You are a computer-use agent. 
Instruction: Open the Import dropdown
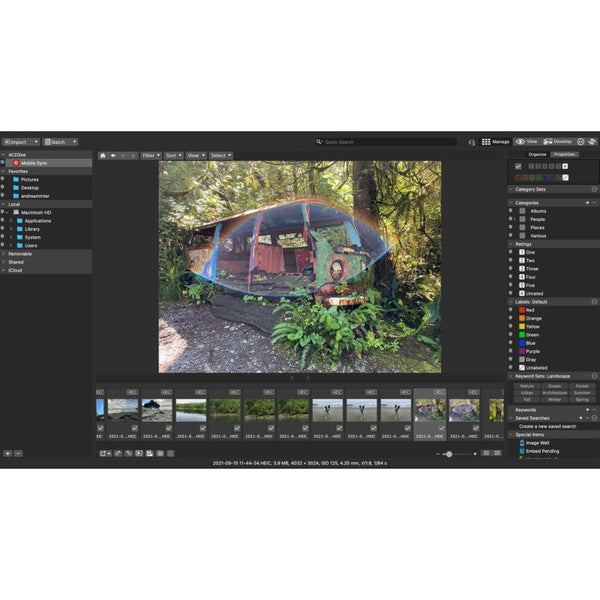click(x=21, y=142)
